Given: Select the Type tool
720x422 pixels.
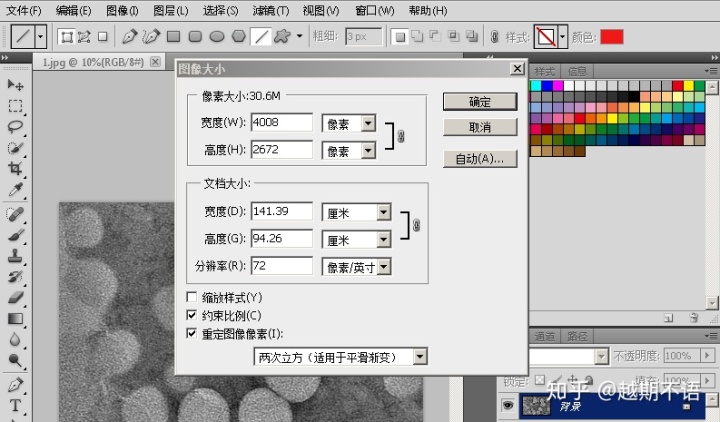Looking at the screenshot, I should (x=15, y=405).
